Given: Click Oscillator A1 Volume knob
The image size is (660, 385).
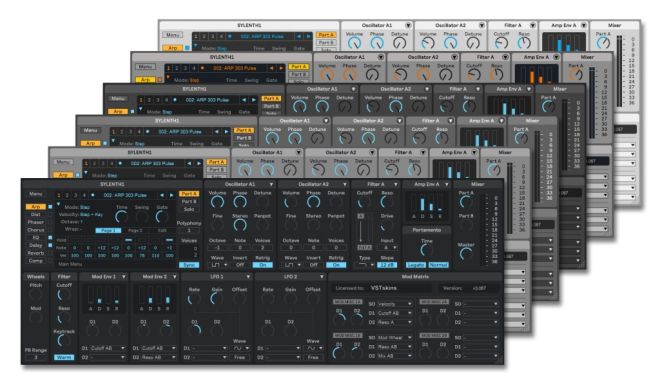Looking at the screenshot, I should coord(217,202).
